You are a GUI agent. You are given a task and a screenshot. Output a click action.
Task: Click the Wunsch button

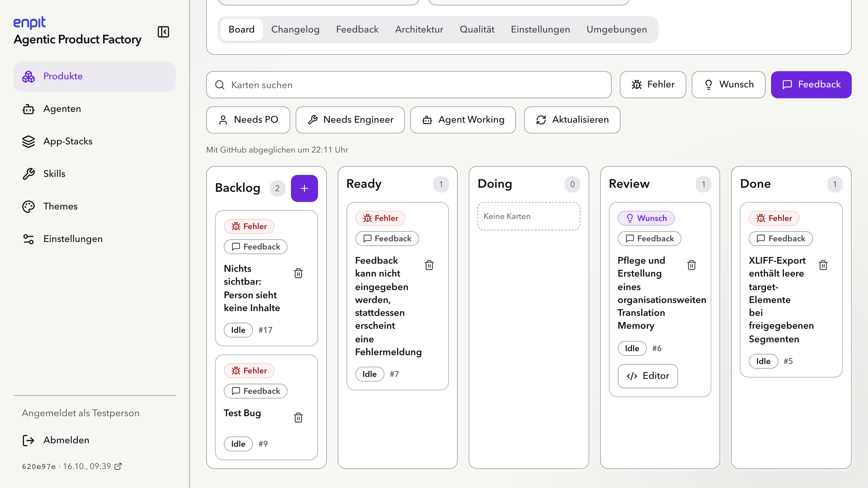pos(729,85)
